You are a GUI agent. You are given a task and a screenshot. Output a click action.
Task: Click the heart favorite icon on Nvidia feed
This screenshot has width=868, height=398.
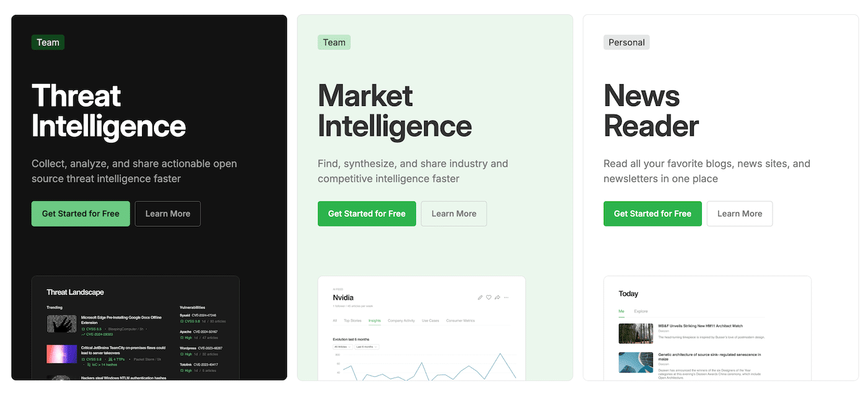(489, 298)
